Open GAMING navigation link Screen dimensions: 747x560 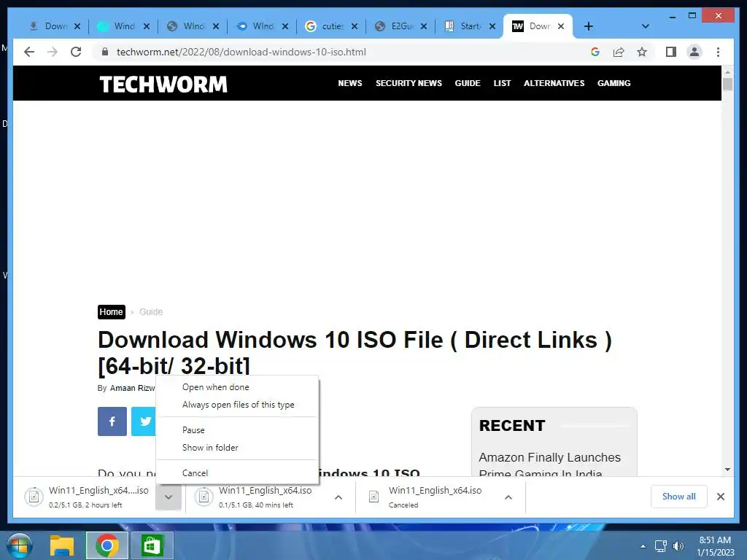(614, 83)
